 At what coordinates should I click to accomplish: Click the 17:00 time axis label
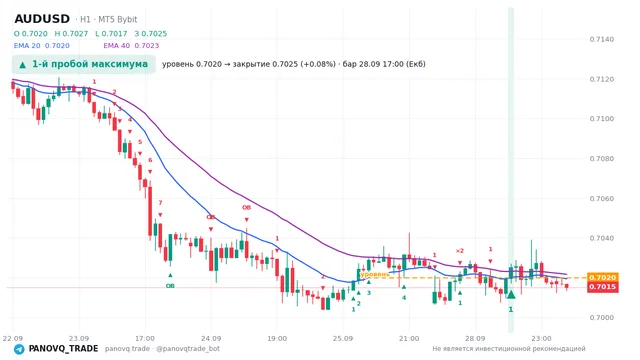(x=145, y=338)
